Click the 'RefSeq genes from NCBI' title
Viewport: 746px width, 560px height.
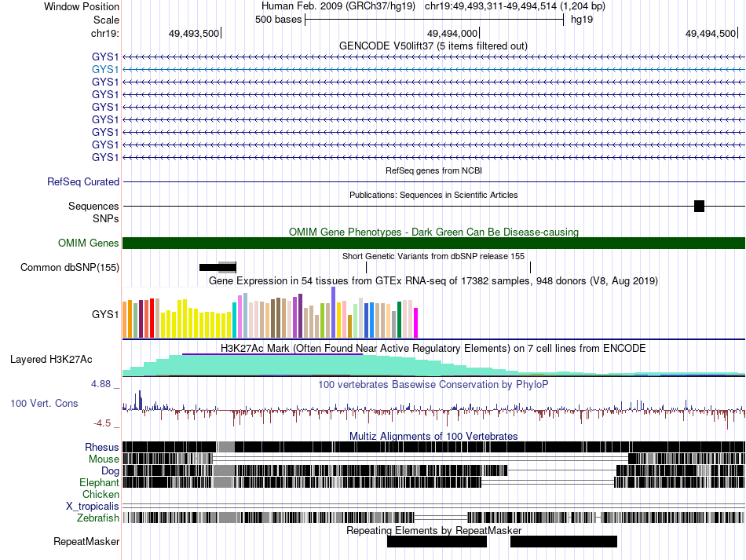pyautogui.click(x=433, y=170)
